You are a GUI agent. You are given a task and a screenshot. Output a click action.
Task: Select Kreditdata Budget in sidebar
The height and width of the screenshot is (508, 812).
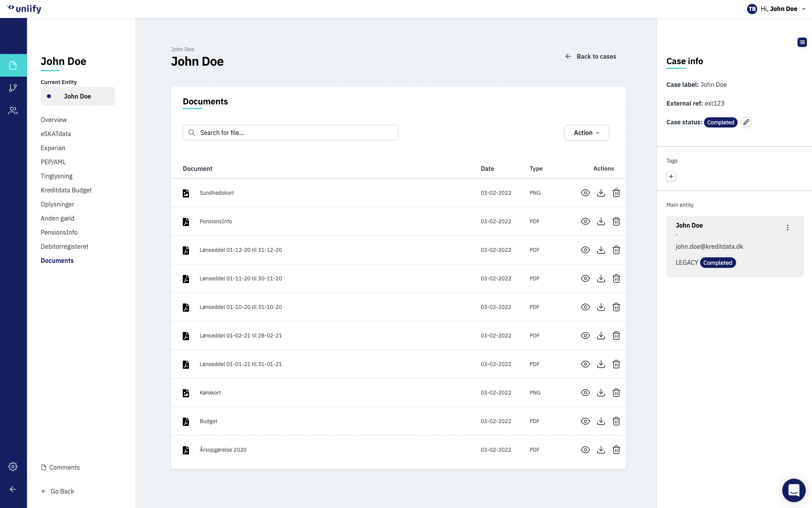pyautogui.click(x=66, y=190)
